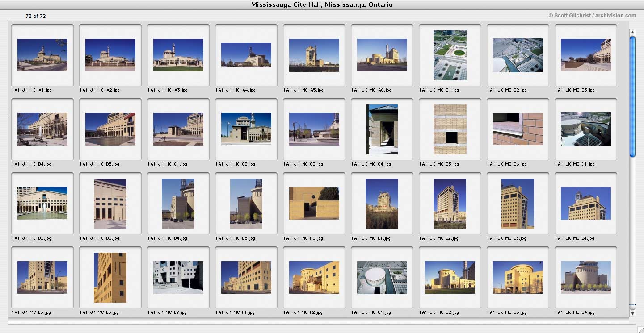Click filename label 1A1-JK-MC-G4.jpg
This screenshot has height=333, width=644.
(x=575, y=312)
